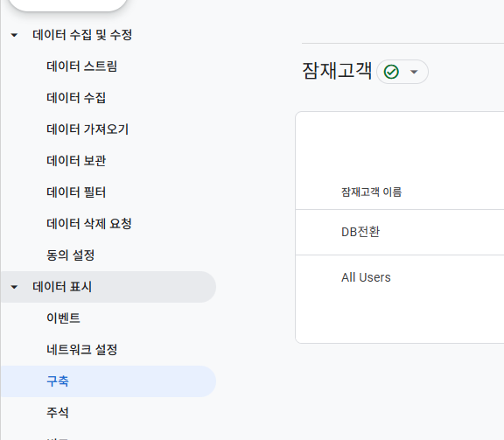Click the 잠재고객 page title
This screenshot has height=440, width=504.
click(x=337, y=71)
